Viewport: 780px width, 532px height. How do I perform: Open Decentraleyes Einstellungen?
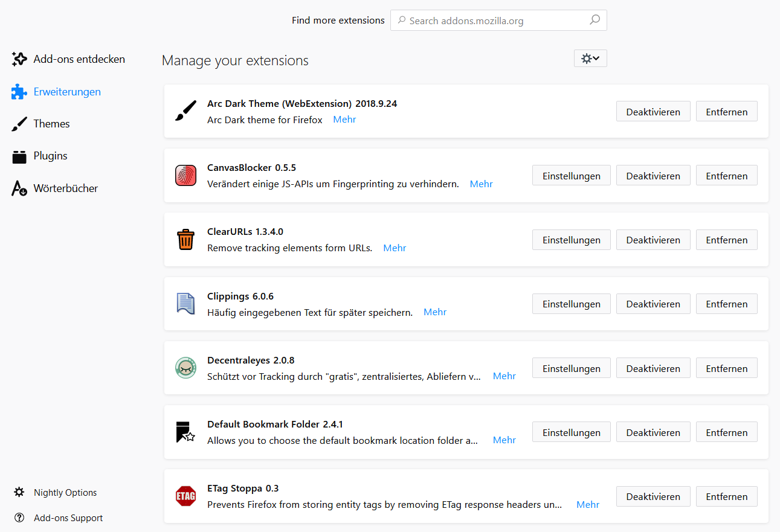572,368
